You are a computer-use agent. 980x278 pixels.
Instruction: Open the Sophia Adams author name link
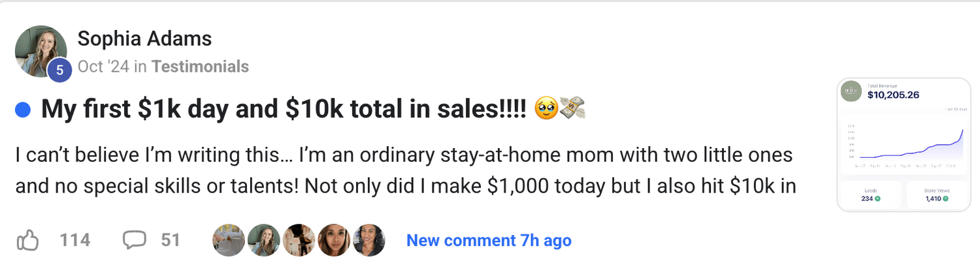pyautogui.click(x=144, y=39)
